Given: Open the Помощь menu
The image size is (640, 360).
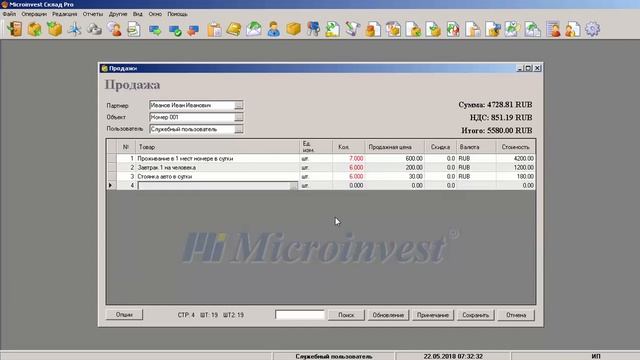Looking at the screenshot, I should (178, 14).
